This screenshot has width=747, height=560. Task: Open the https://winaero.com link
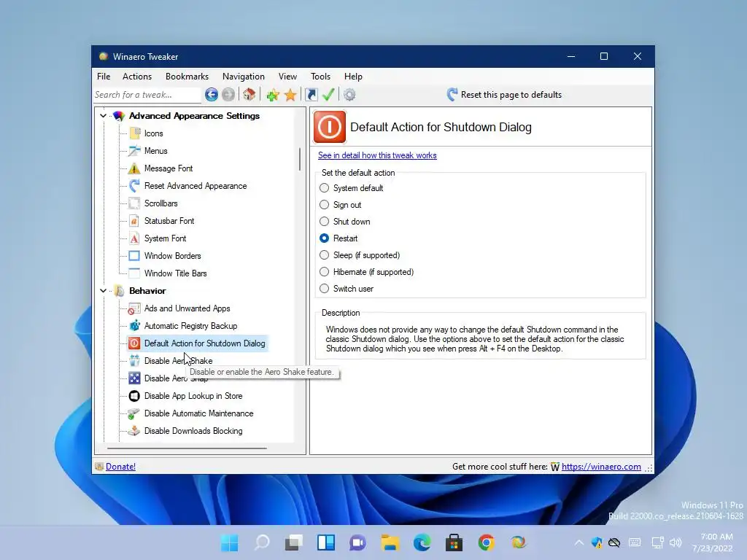tap(601, 467)
